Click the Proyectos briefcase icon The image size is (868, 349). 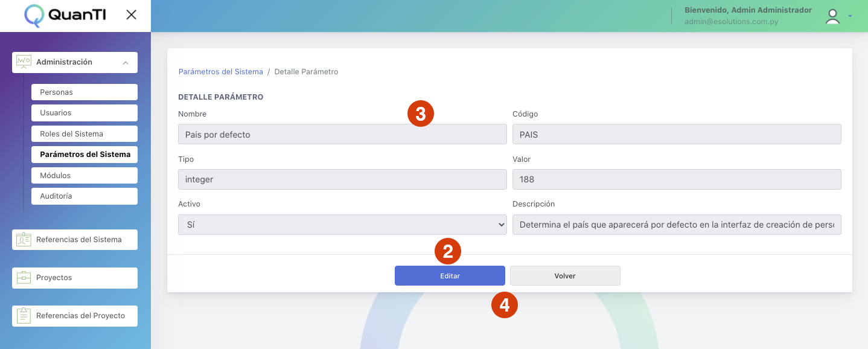click(24, 278)
